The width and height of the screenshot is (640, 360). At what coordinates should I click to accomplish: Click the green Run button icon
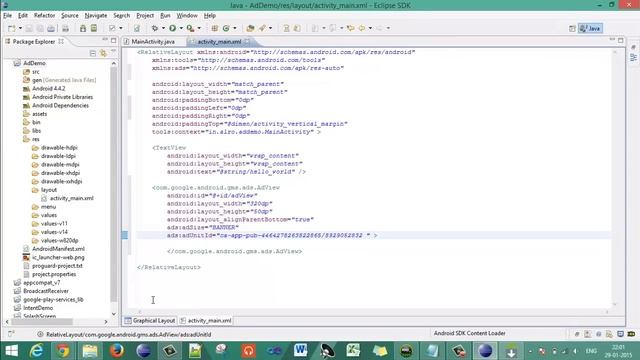[x=173, y=28]
